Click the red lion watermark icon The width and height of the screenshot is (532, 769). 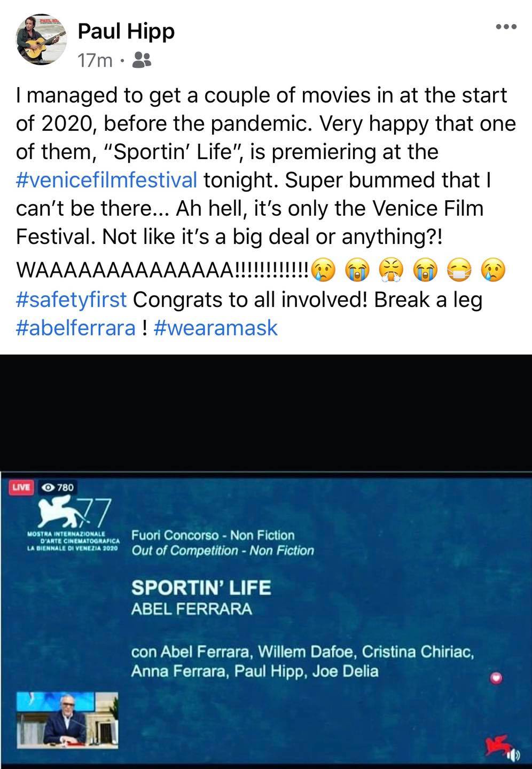(x=497, y=746)
